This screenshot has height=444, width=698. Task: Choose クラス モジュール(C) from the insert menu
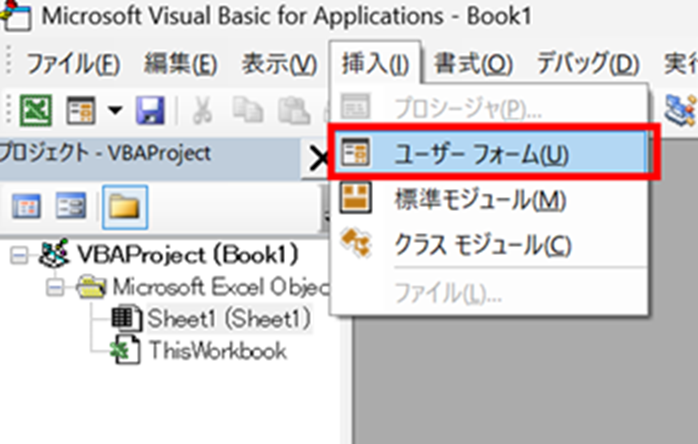pos(491,244)
